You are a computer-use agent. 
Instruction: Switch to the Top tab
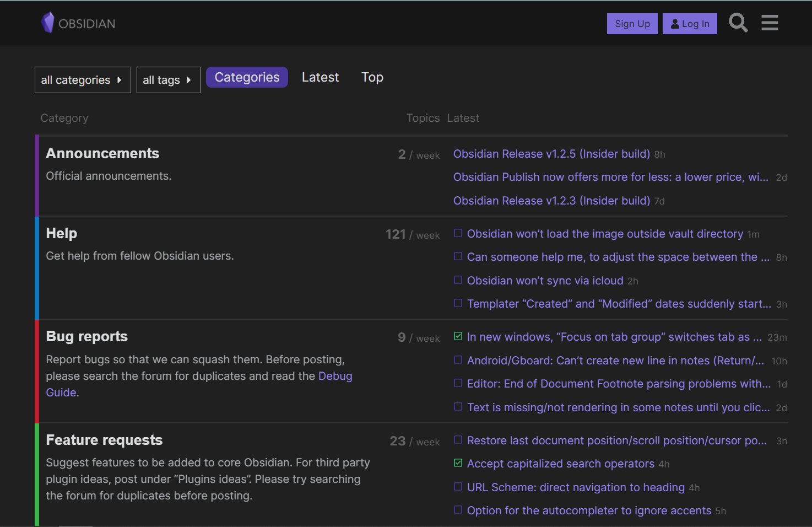click(x=372, y=77)
